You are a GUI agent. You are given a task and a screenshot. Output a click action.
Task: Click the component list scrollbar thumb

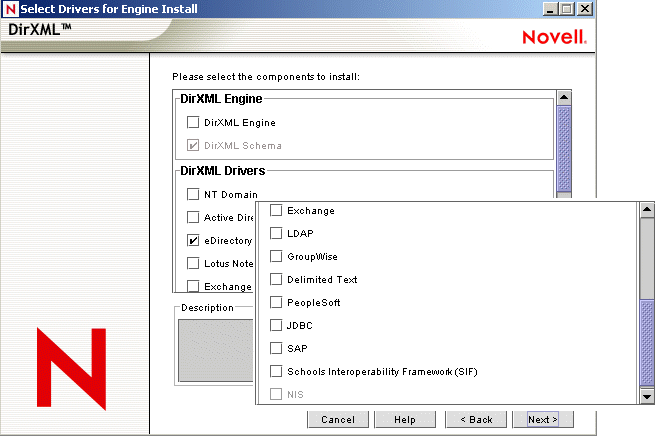pos(564,149)
